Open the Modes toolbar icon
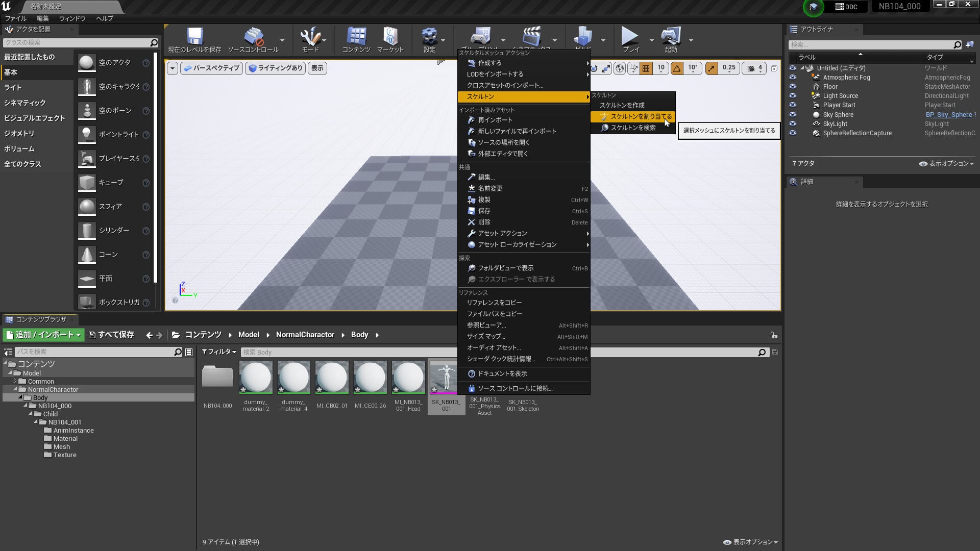This screenshot has height=551, width=980. point(310,36)
